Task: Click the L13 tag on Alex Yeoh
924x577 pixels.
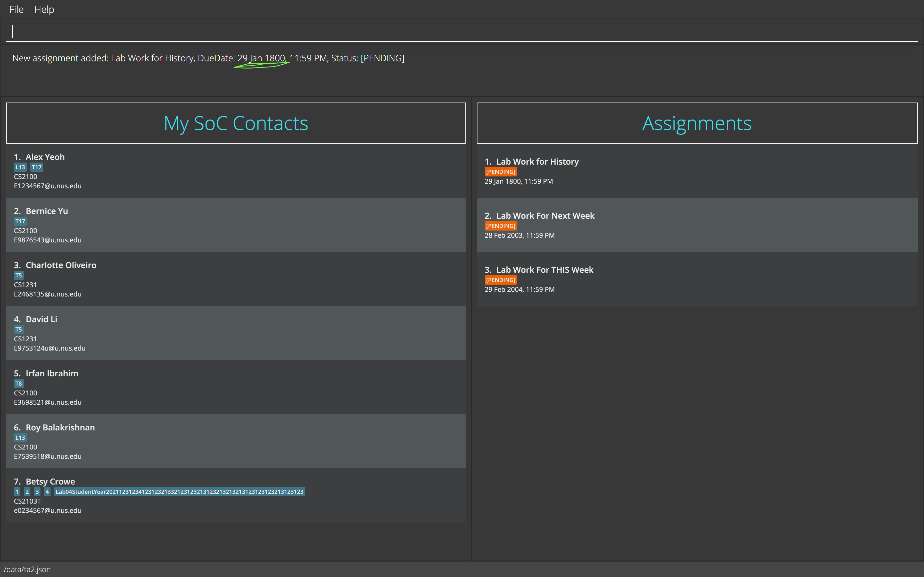Action: tap(20, 167)
